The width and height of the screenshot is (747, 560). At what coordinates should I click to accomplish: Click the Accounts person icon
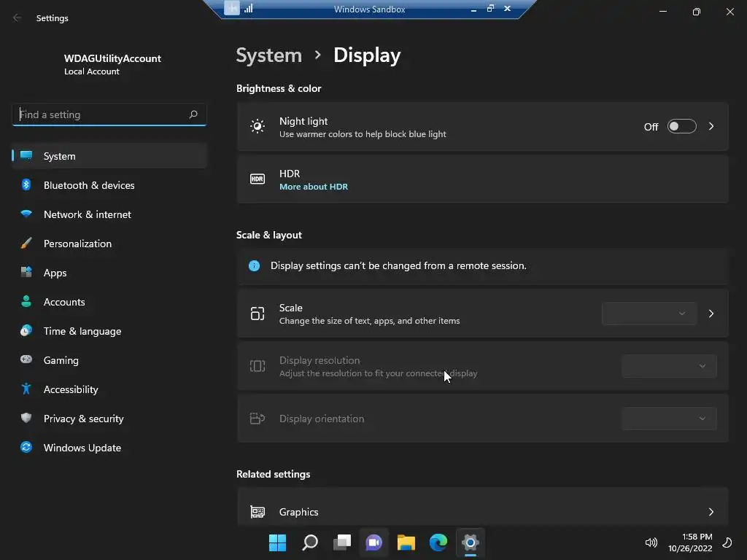point(26,301)
